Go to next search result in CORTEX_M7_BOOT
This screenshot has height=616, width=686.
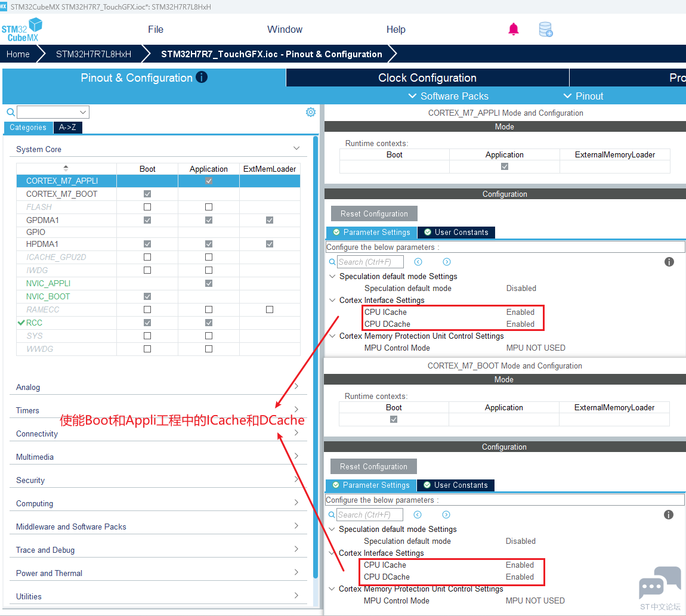(x=446, y=515)
